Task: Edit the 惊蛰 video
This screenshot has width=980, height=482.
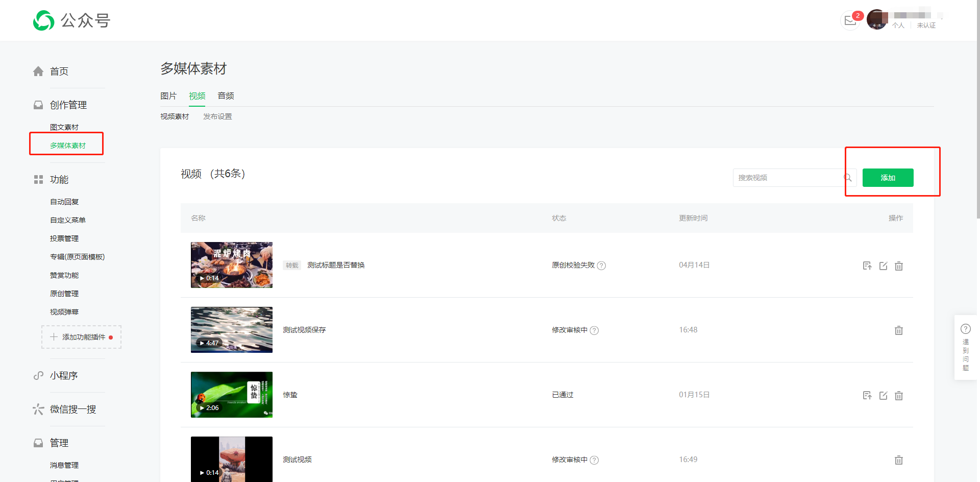Action: click(883, 395)
